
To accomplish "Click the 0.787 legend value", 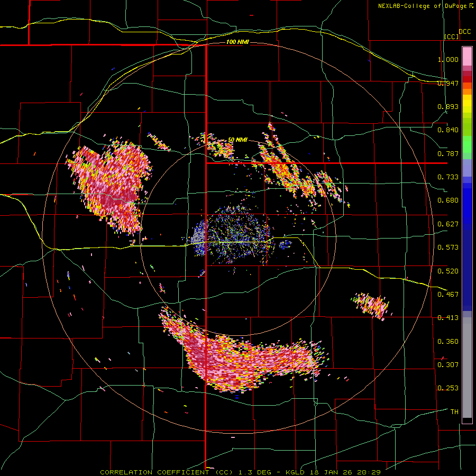I will click(448, 153).
